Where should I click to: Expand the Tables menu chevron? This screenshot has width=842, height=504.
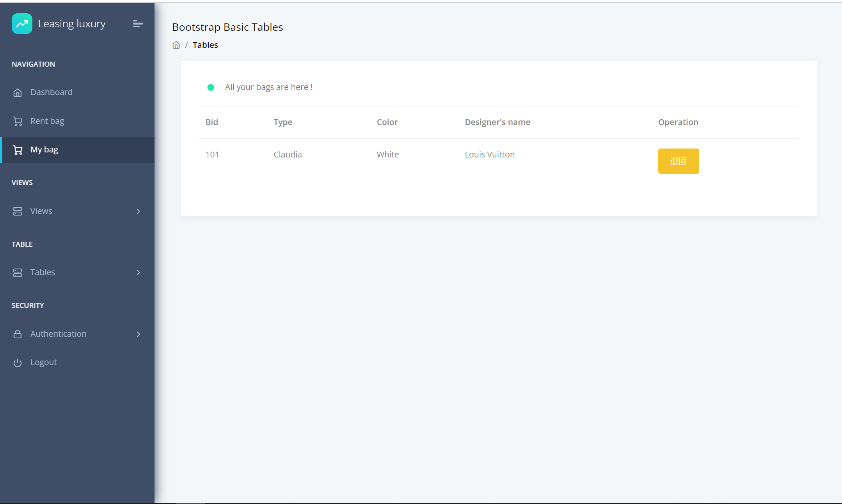(139, 272)
